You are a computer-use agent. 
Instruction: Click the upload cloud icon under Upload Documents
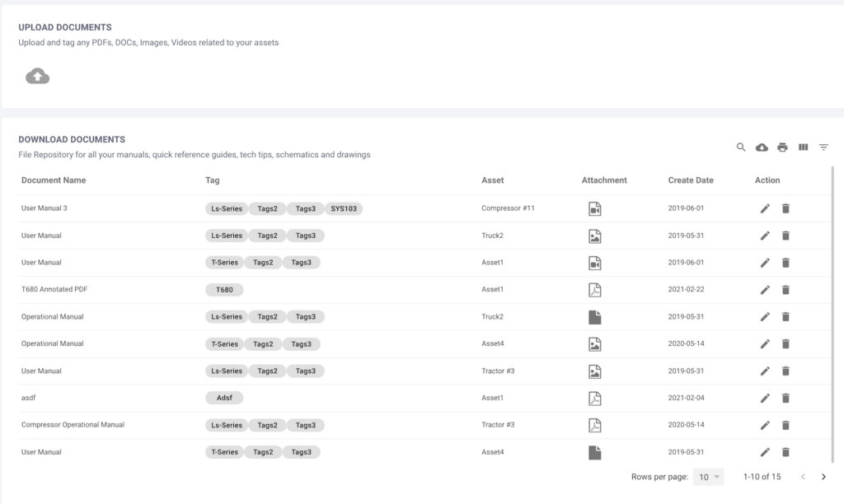[37, 75]
